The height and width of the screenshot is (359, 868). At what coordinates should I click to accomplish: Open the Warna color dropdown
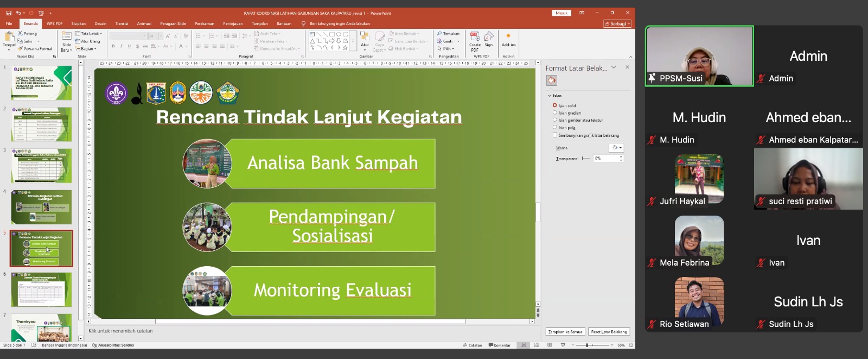click(x=617, y=148)
